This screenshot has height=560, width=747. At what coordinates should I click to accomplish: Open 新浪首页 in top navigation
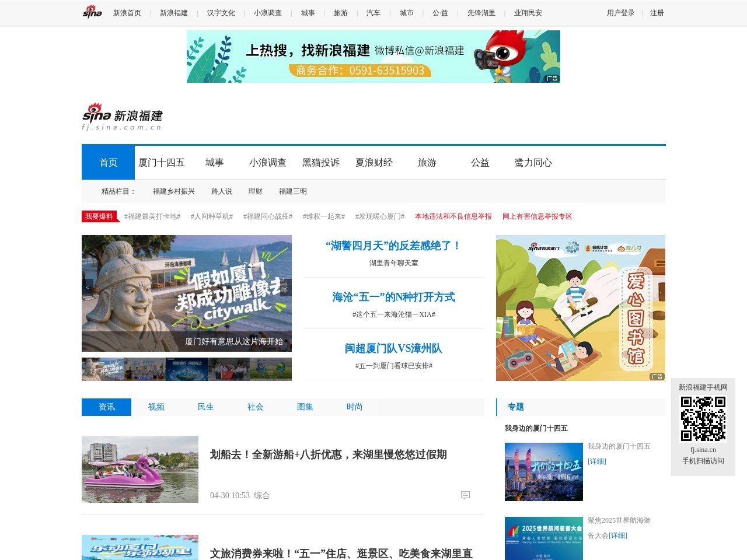coord(127,13)
